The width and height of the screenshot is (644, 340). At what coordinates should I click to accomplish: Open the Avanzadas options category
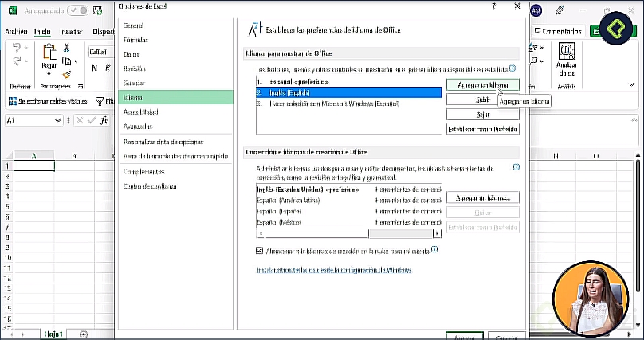click(x=138, y=127)
